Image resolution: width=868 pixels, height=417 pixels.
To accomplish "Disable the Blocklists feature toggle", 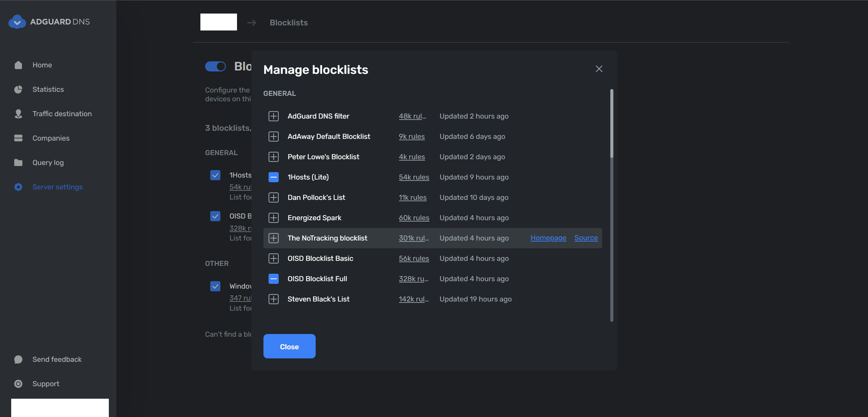I will point(215,66).
